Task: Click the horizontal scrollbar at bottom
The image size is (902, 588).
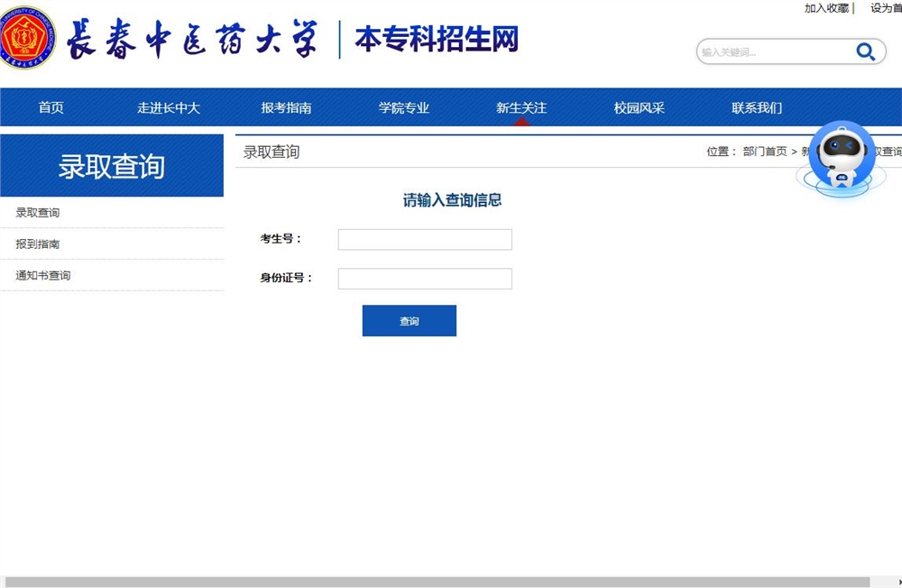Action: point(437,583)
